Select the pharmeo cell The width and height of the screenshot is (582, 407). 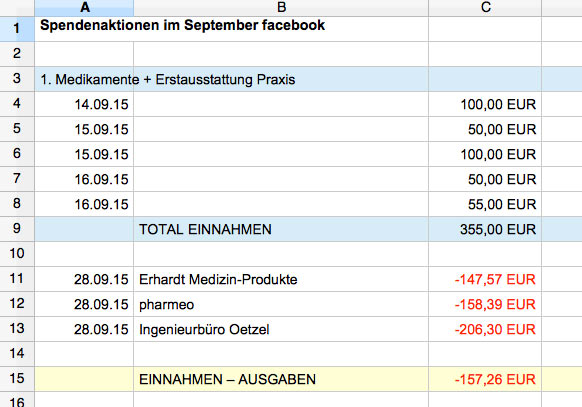(x=281, y=304)
